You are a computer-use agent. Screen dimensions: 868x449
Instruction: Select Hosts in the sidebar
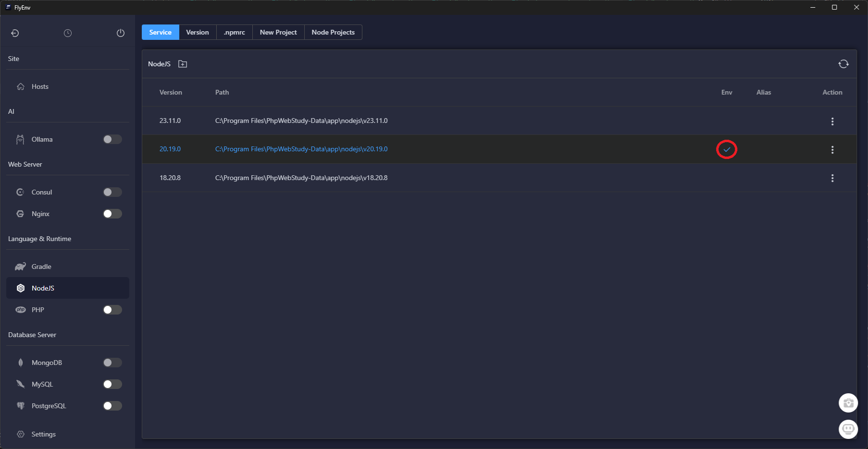coord(40,86)
